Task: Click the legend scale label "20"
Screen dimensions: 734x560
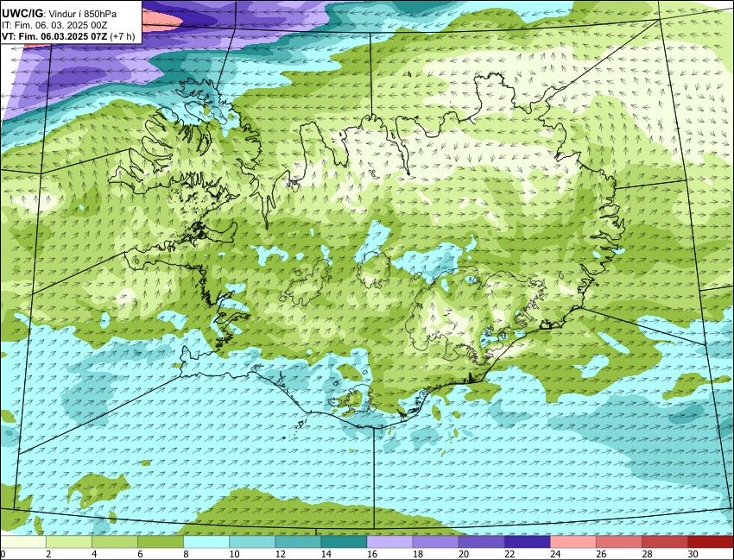Action: tap(464, 554)
